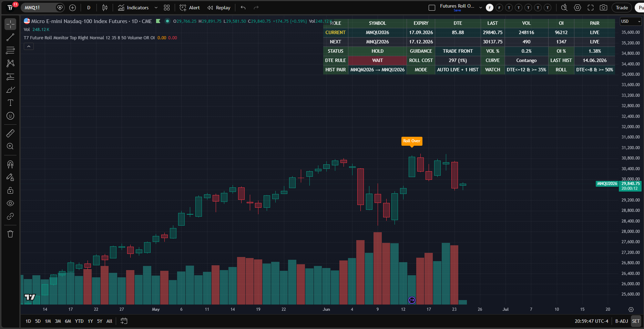Undo the last chart action
This screenshot has width=644, height=329.
pyautogui.click(x=243, y=8)
